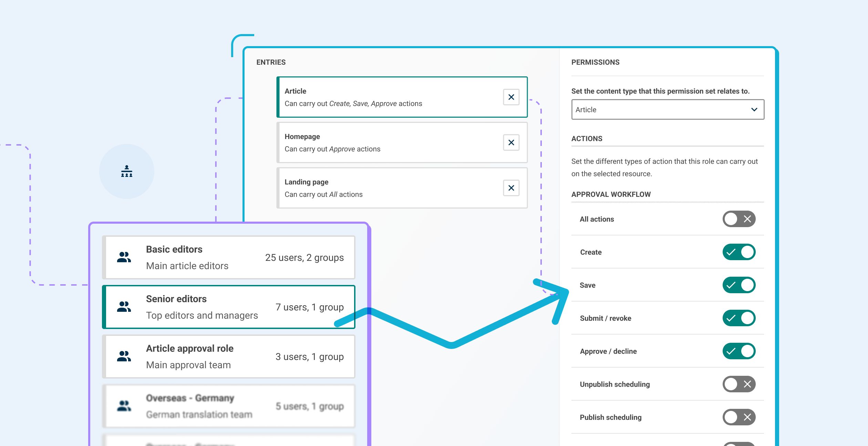Toggle off the Save action switch
The image size is (868, 446).
pos(739,285)
